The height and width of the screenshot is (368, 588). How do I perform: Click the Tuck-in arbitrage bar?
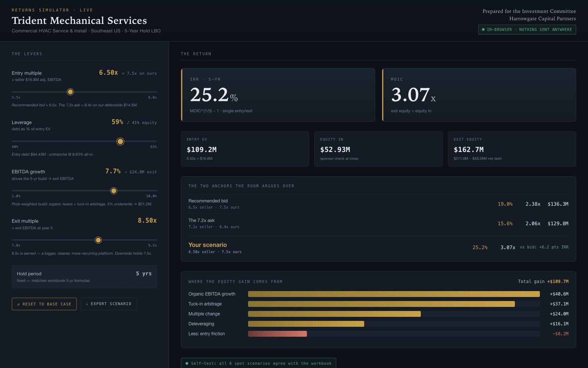tap(381, 304)
